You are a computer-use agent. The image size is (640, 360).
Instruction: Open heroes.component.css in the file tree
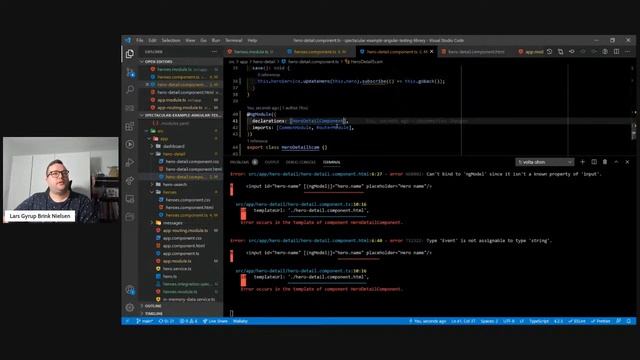click(188, 200)
